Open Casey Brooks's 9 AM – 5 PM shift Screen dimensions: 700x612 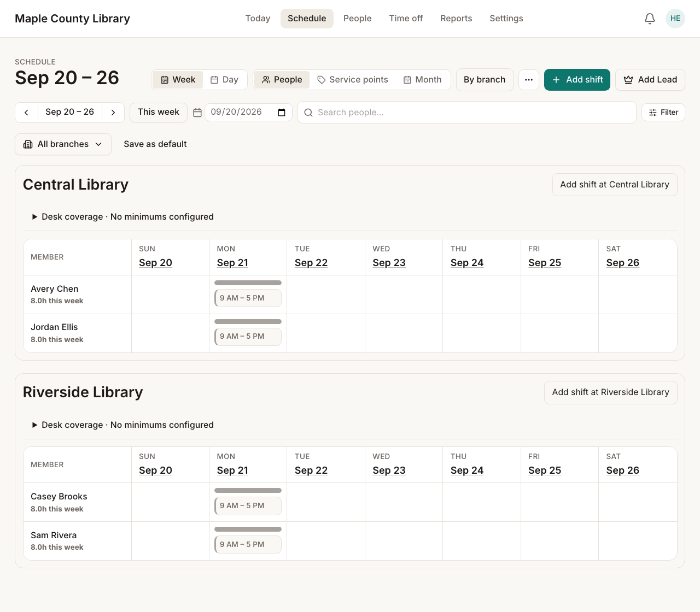(248, 506)
